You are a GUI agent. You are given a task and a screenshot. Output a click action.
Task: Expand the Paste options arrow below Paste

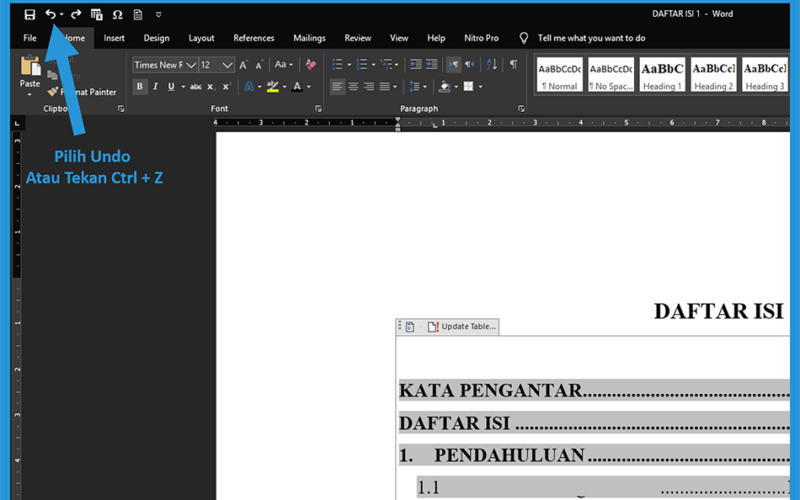[x=30, y=95]
